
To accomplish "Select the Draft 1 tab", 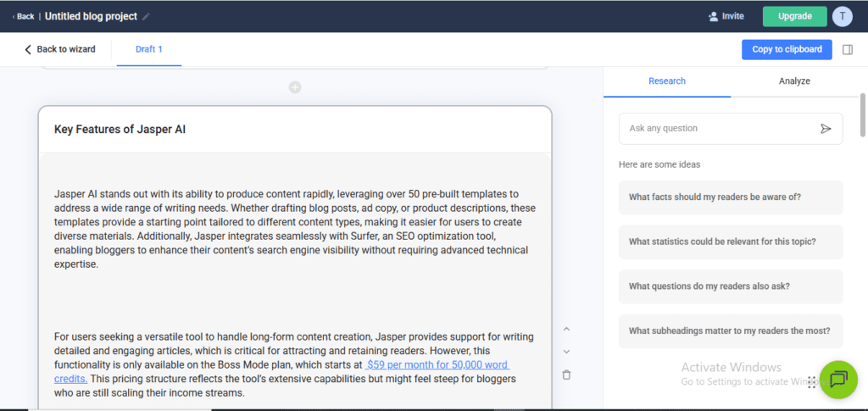I will coord(149,49).
